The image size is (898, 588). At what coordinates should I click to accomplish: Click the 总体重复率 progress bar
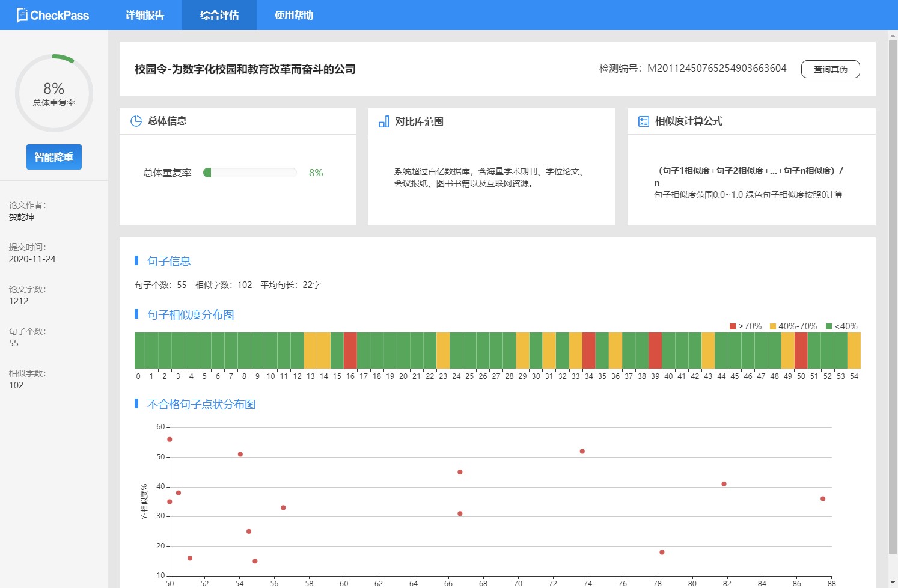pos(250,173)
